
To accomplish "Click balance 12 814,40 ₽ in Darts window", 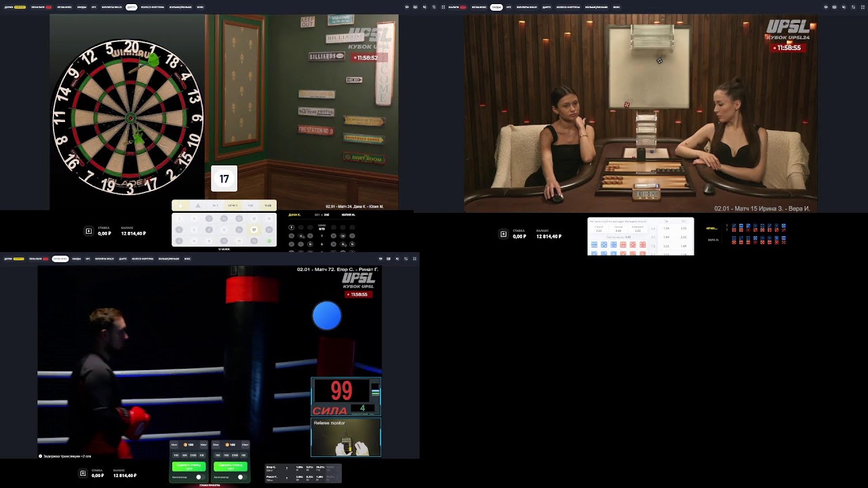I will pos(134,234).
